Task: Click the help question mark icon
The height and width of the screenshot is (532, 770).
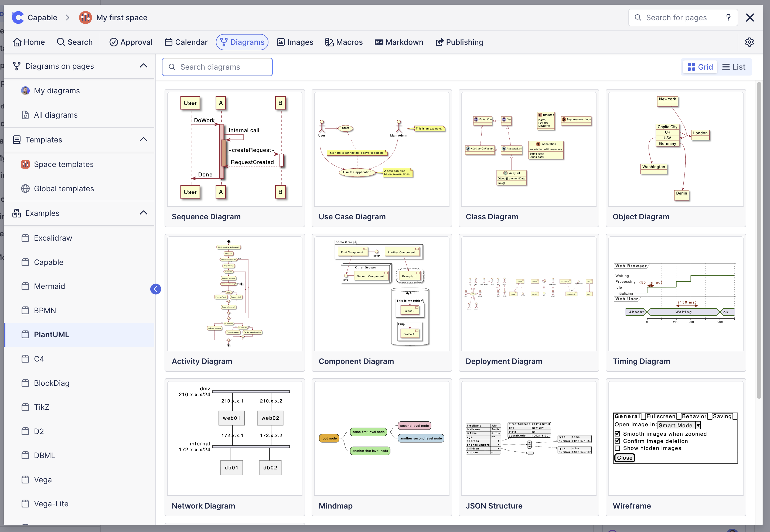Action: (x=728, y=17)
